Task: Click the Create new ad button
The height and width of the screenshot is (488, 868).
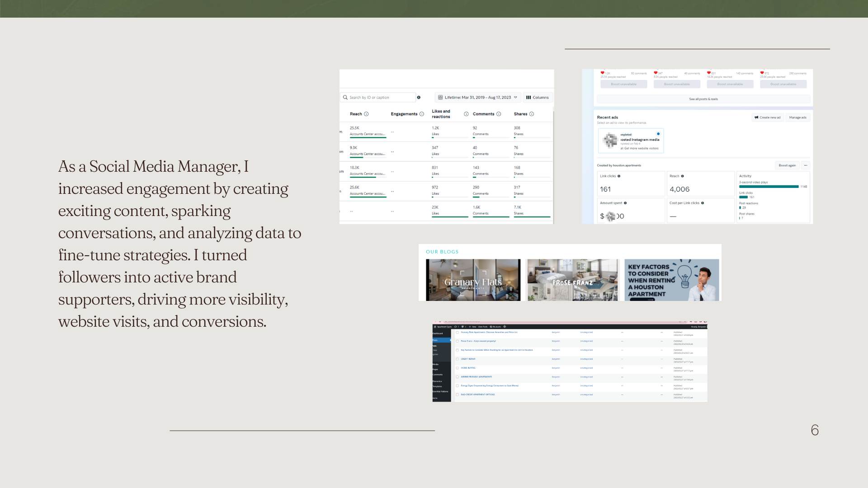Action: tap(768, 117)
